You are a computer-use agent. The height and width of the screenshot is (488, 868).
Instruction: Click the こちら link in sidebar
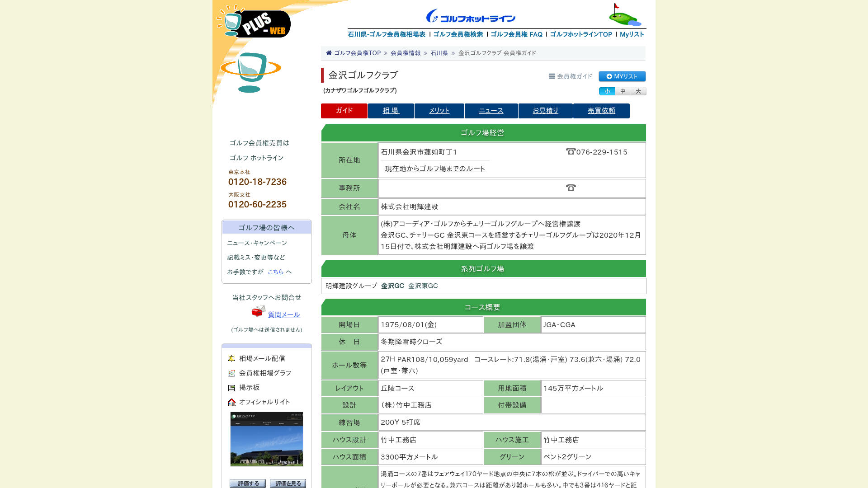276,272
